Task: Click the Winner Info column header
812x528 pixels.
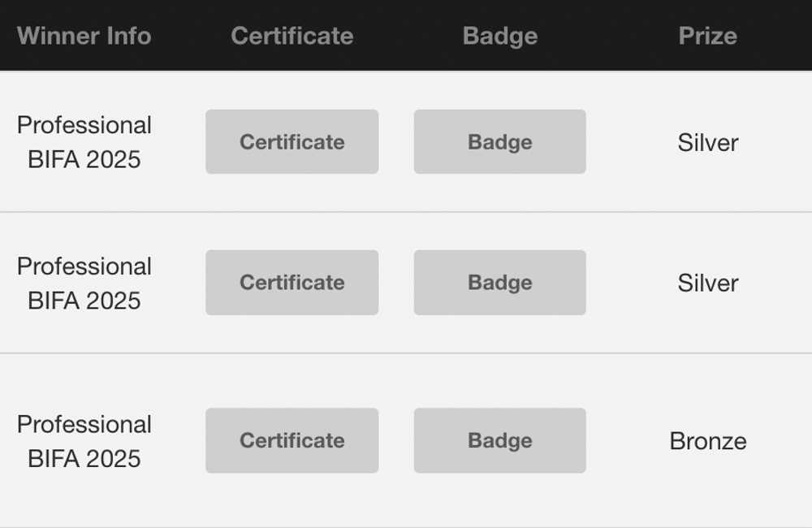Action: (x=84, y=36)
